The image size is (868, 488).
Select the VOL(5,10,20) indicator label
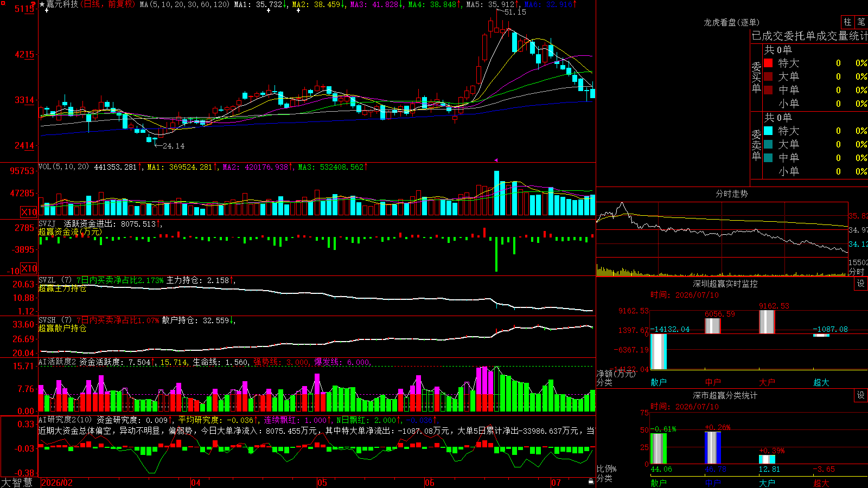point(64,167)
